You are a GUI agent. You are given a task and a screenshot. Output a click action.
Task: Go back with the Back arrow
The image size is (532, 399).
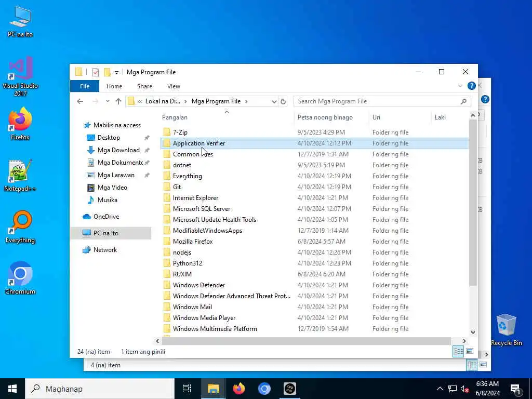point(80,101)
